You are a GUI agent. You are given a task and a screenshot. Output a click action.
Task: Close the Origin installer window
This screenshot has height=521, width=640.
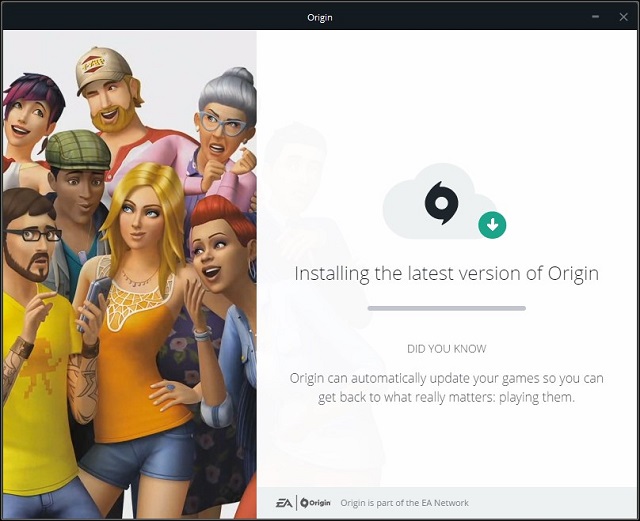(x=623, y=17)
